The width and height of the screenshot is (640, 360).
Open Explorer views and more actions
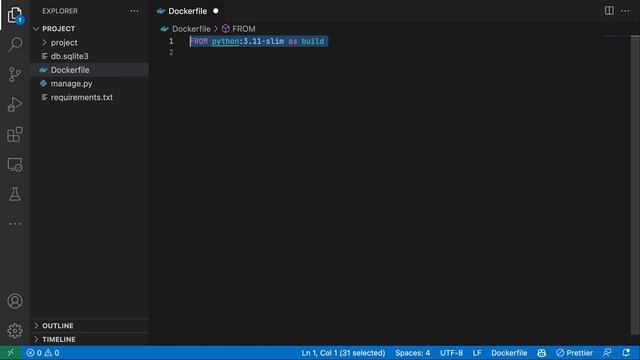point(134,11)
